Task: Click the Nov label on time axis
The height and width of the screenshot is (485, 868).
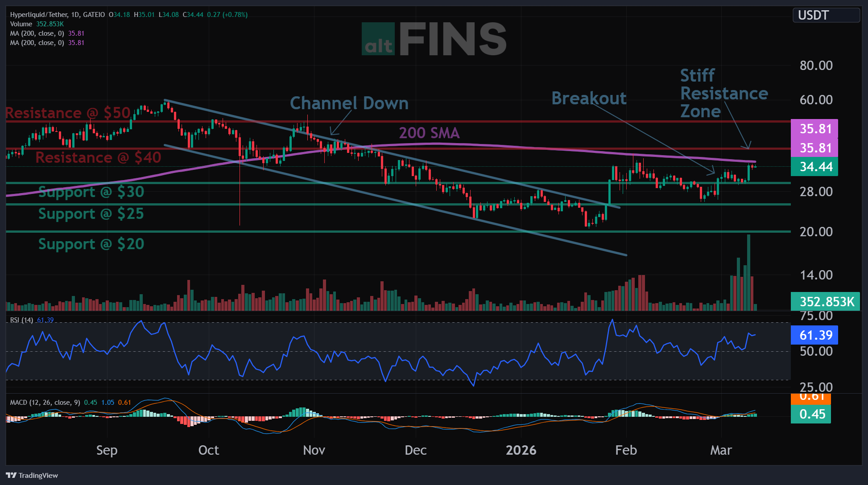Action: tap(314, 450)
